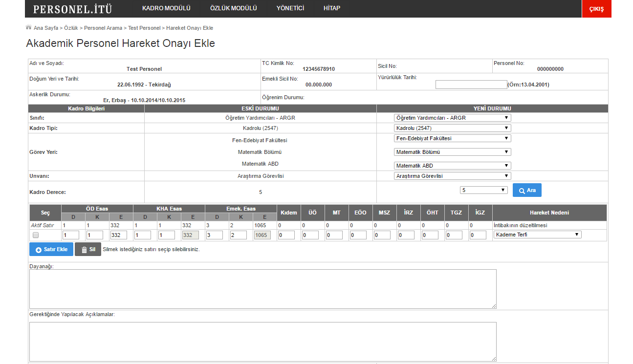Click the PERSONEL.İTÜ logo
This screenshot has width=633, height=364.
(72, 9)
